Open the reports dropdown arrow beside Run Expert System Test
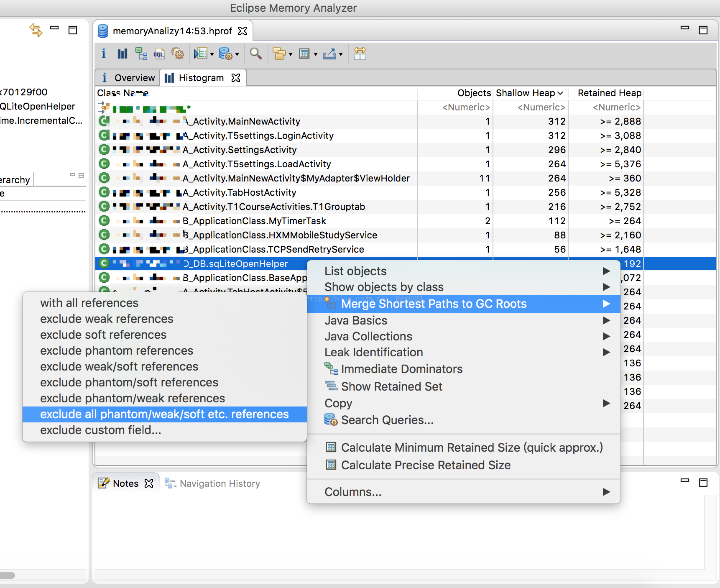The image size is (720, 588). (x=212, y=54)
